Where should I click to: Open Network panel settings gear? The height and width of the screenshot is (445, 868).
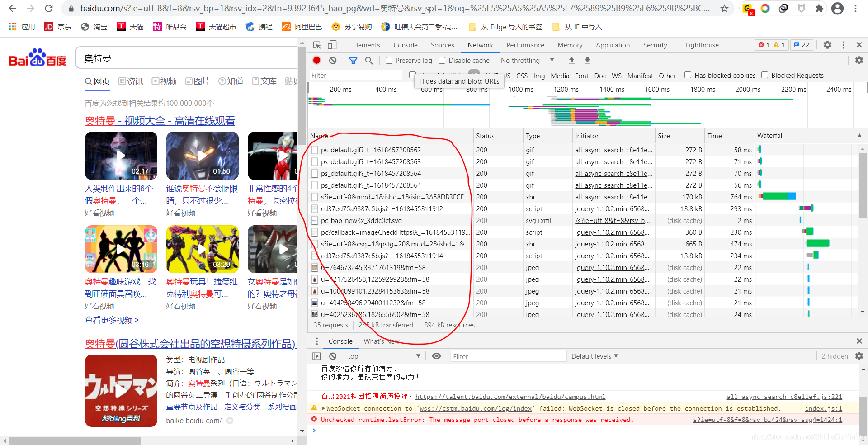point(859,60)
